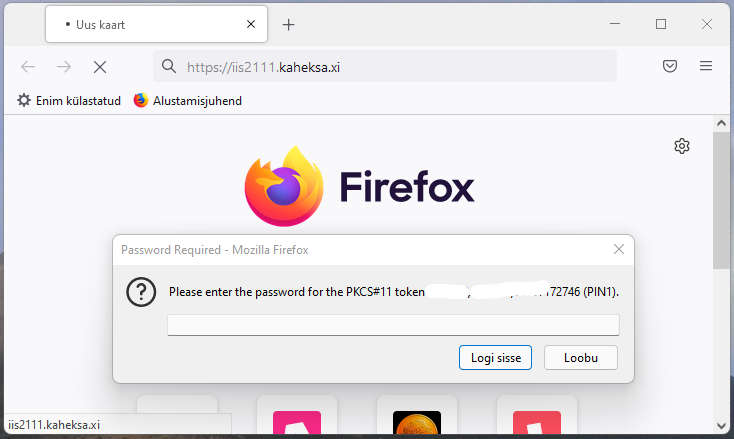The height and width of the screenshot is (439, 734).
Task: Click the Firefox logo on new tab page
Action: click(x=284, y=186)
